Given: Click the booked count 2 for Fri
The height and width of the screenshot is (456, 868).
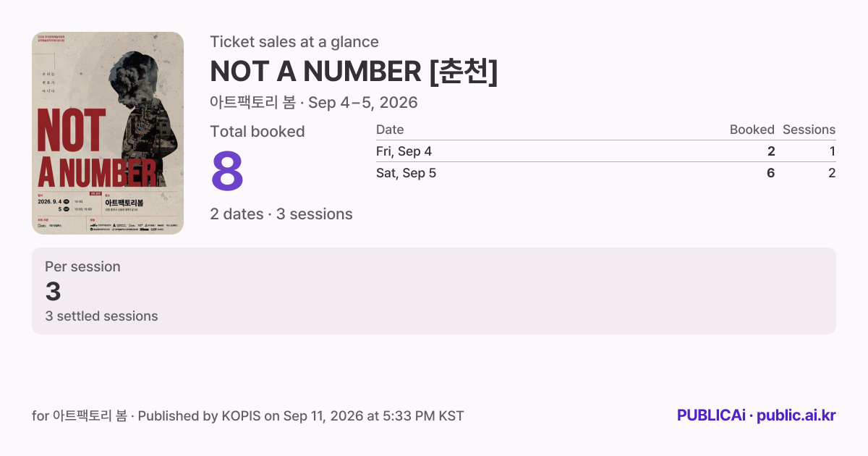Looking at the screenshot, I should [x=771, y=151].
